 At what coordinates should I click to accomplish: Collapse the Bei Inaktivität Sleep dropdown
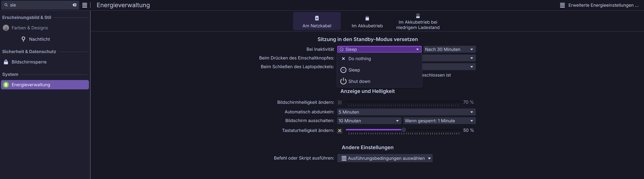coord(379,49)
